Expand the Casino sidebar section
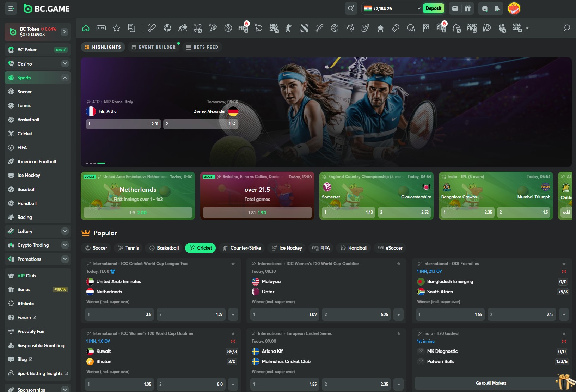 point(65,64)
